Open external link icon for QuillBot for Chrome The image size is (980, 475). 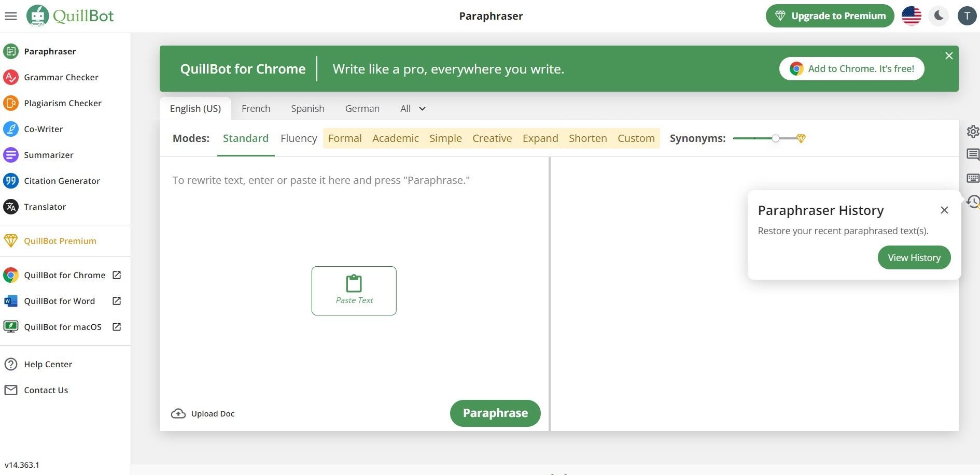tap(117, 275)
